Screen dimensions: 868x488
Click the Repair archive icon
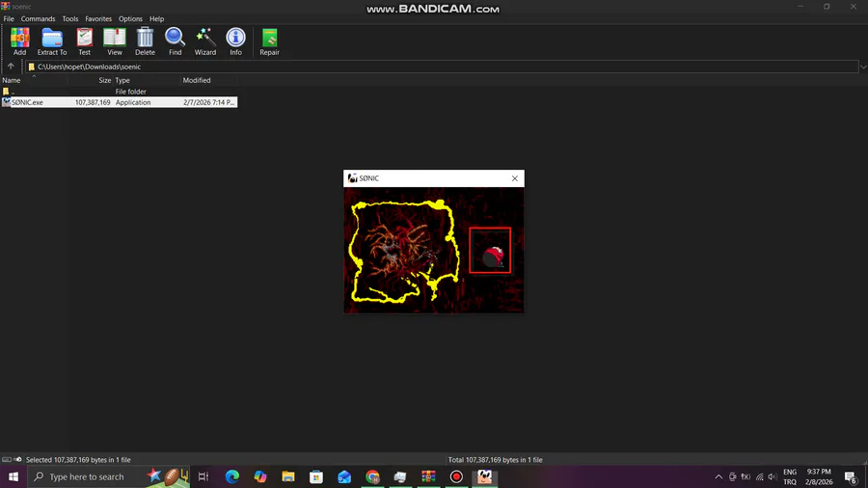(x=270, y=41)
